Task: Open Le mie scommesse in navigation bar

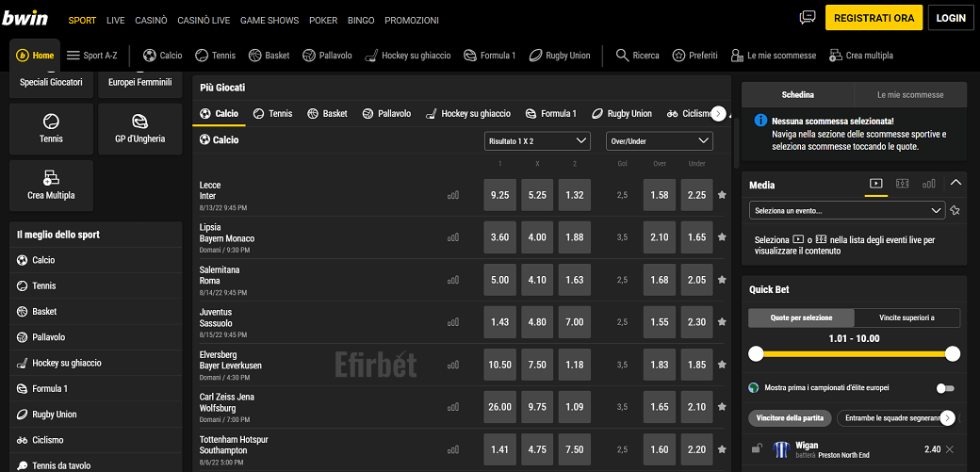Action: 773,56
